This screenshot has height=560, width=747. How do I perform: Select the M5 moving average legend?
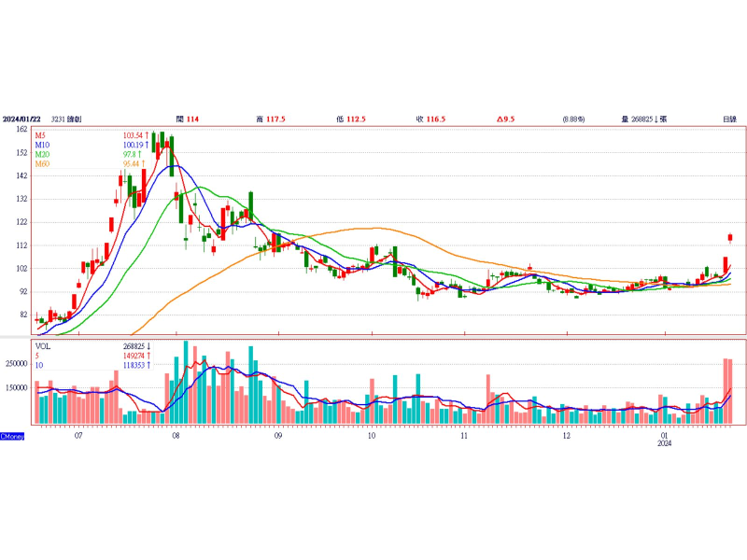pyautogui.click(x=41, y=136)
